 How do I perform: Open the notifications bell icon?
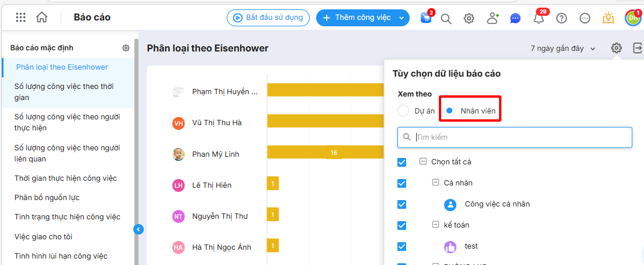coord(539,18)
